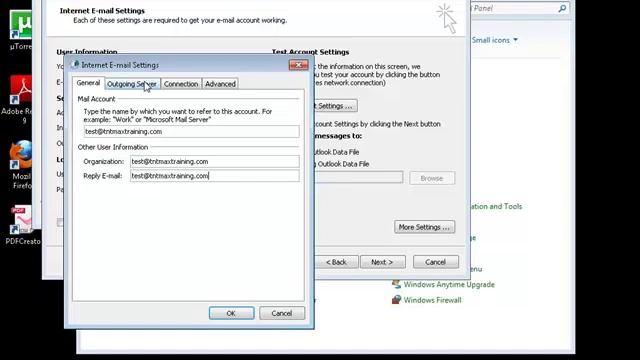Open Windows Anytime Upgrade link

pos(449,284)
